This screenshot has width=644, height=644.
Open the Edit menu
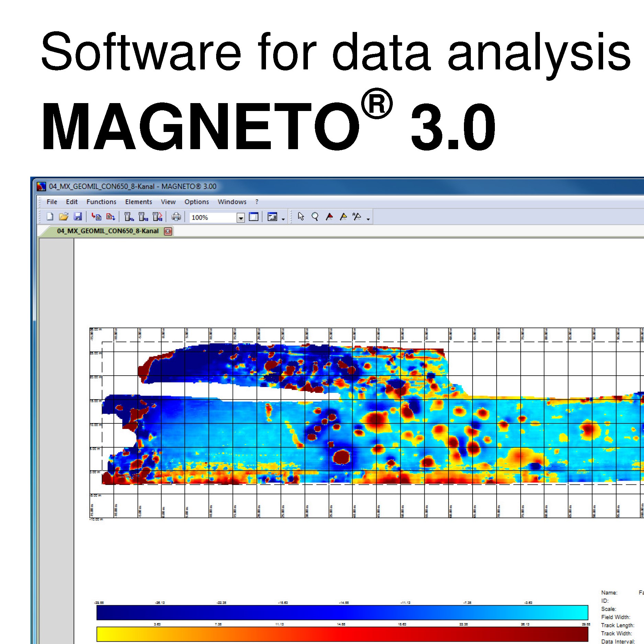click(x=72, y=202)
